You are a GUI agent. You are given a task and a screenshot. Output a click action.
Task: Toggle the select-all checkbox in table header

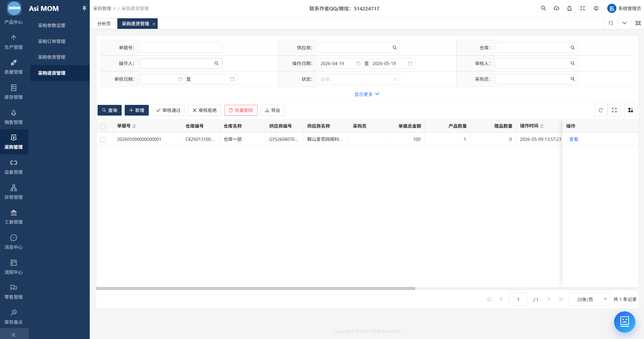pyautogui.click(x=103, y=126)
